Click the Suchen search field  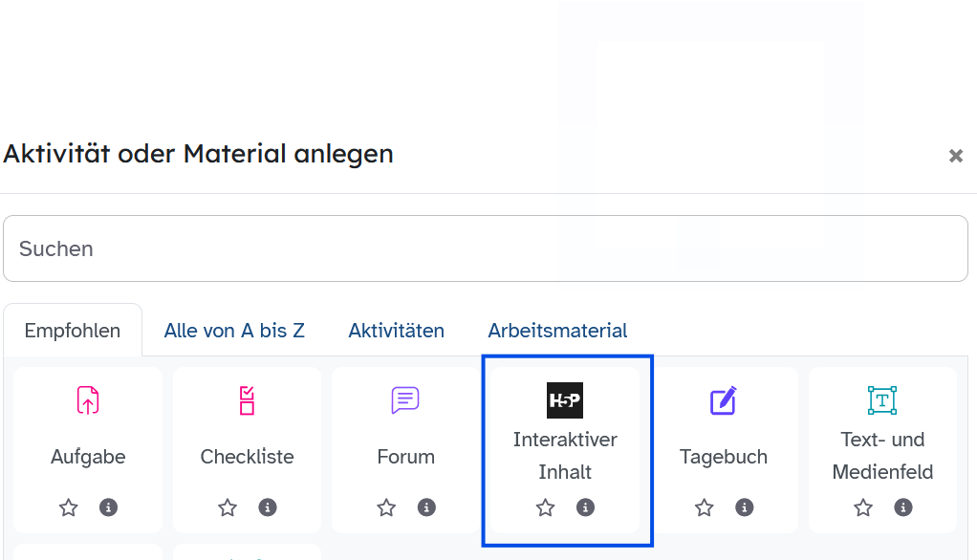pos(486,248)
